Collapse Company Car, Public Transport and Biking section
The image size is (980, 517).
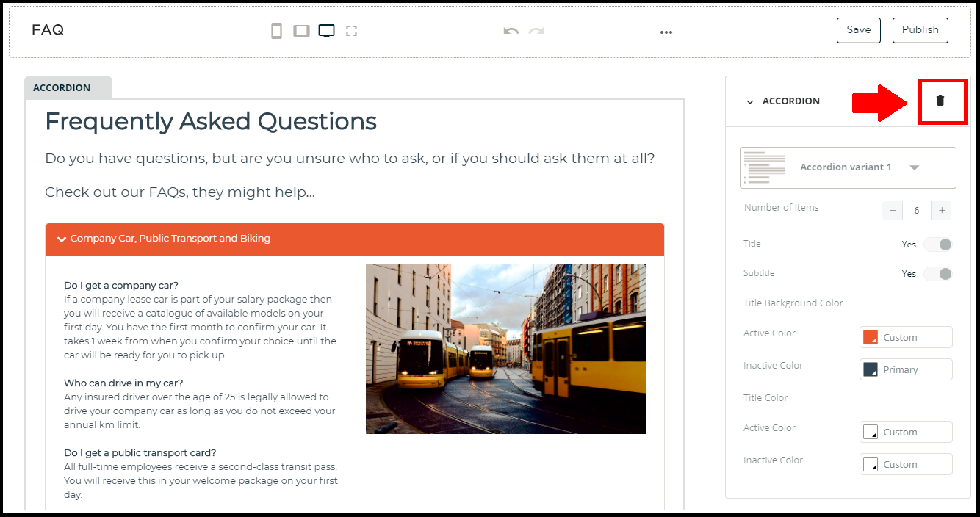point(355,239)
